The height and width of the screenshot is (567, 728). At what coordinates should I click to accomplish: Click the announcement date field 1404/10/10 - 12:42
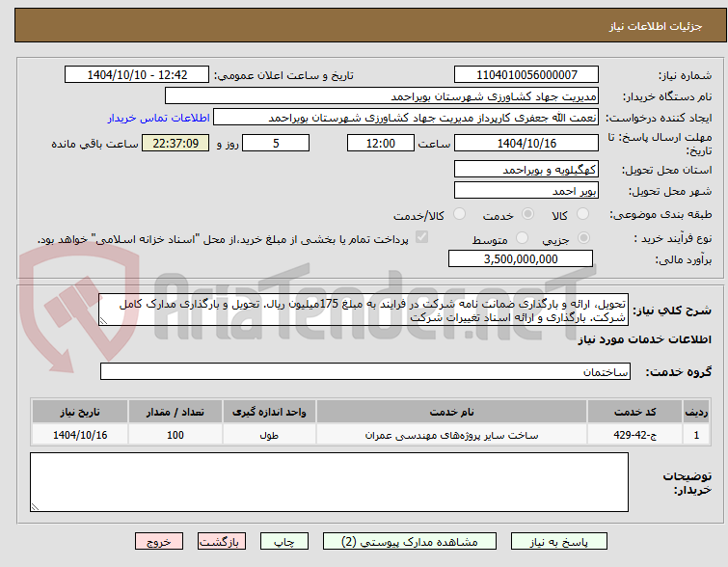[x=137, y=75]
